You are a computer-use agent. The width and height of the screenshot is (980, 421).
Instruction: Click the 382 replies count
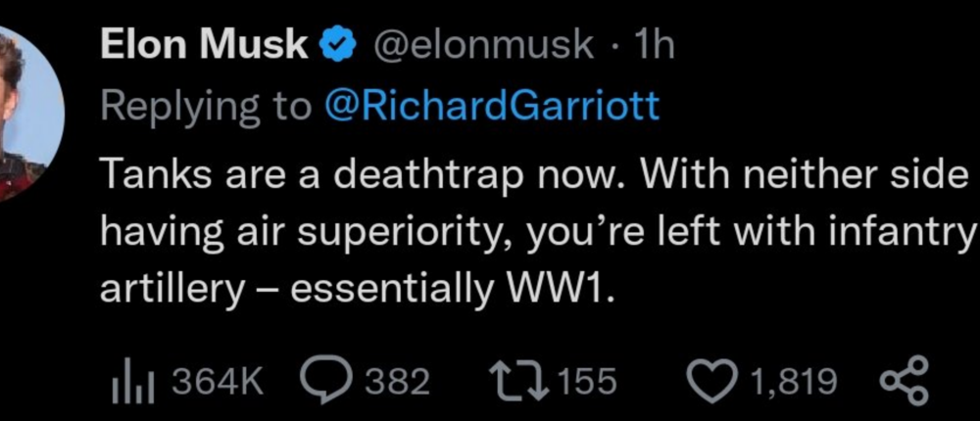pyautogui.click(x=397, y=380)
